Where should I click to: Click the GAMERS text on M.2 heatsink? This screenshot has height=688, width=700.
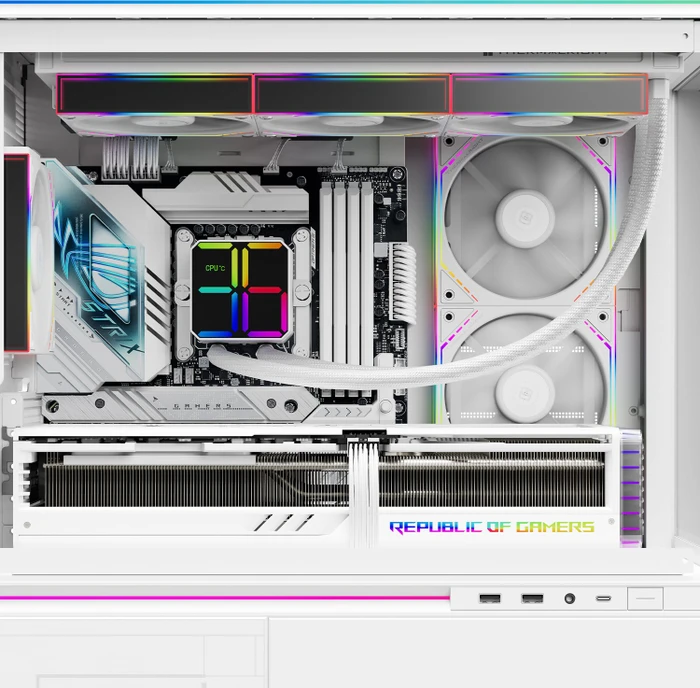[x=203, y=406]
